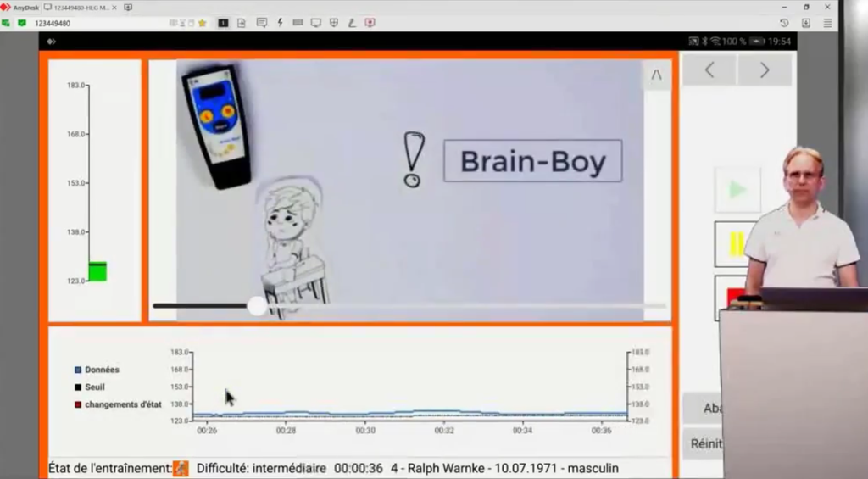The width and height of the screenshot is (868, 479).
Task: Click the 00:30 time label on chart
Action: coord(365,431)
